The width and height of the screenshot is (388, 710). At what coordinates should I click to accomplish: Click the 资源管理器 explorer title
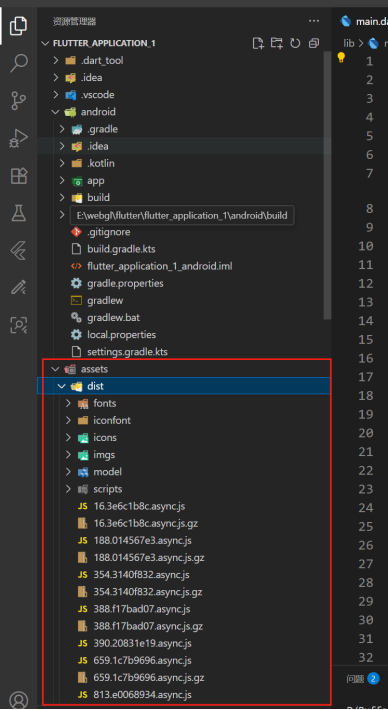74,21
